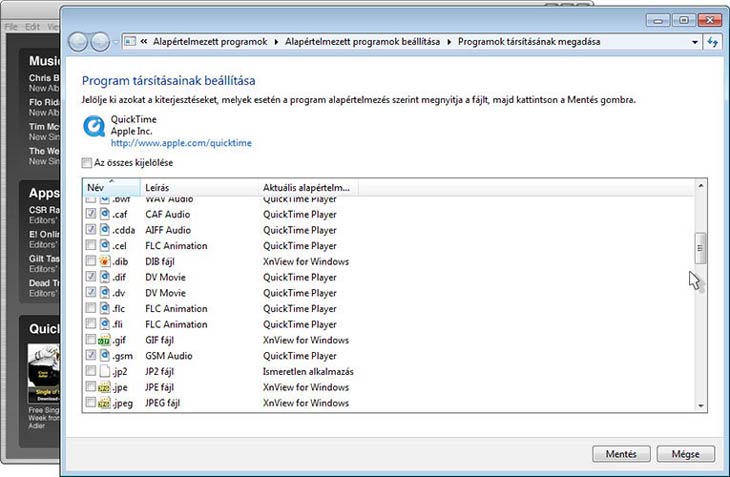The image size is (730, 477).
Task: Sort by 'Aktuális alapértelm...' column header
Action: [x=308, y=188]
